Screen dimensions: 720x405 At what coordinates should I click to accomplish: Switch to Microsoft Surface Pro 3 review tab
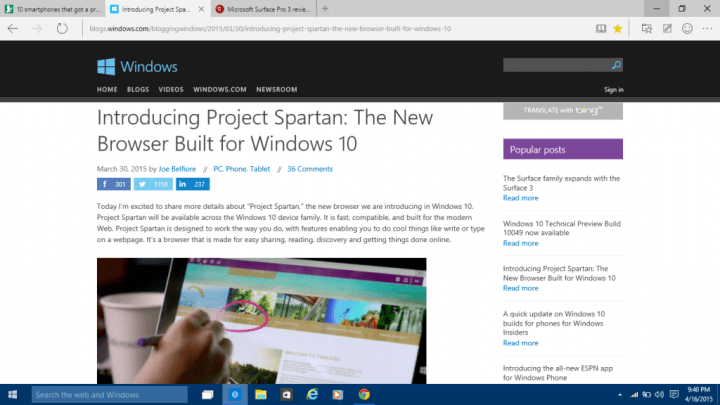pyautogui.click(x=264, y=9)
